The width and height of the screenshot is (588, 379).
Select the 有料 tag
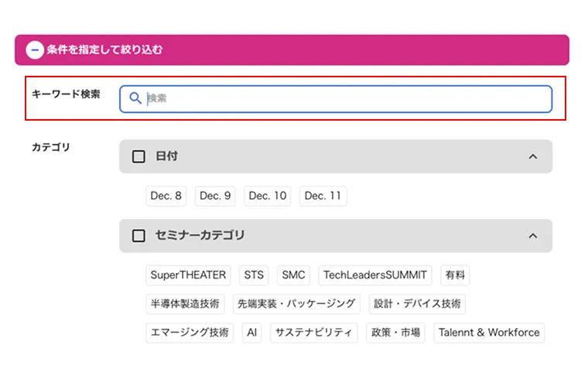455,275
